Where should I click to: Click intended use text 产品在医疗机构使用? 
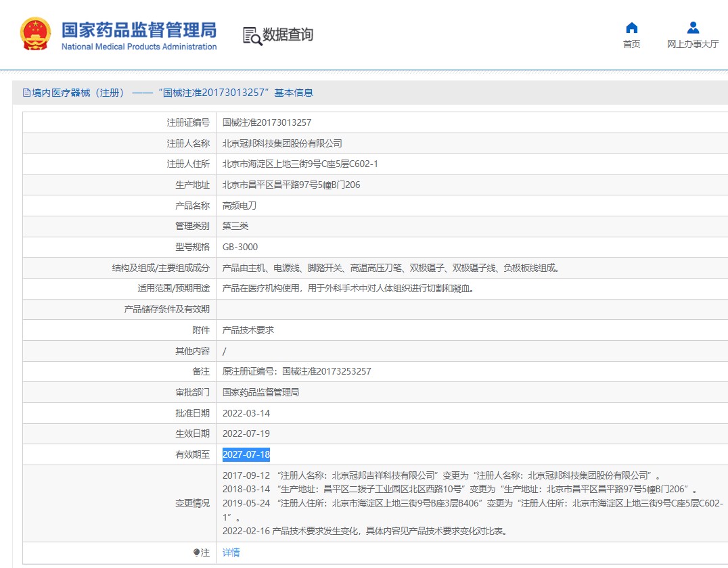click(348, 288)
